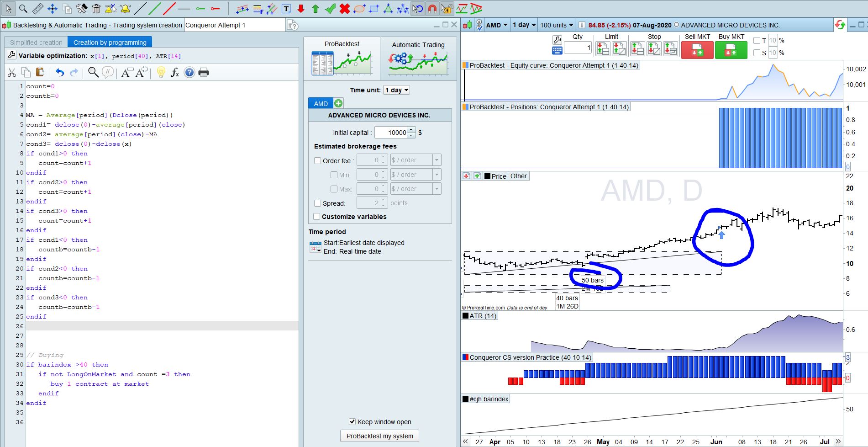Screen dimensions: 868x447
Task: Open the fx function library
Action: point(175,72)
